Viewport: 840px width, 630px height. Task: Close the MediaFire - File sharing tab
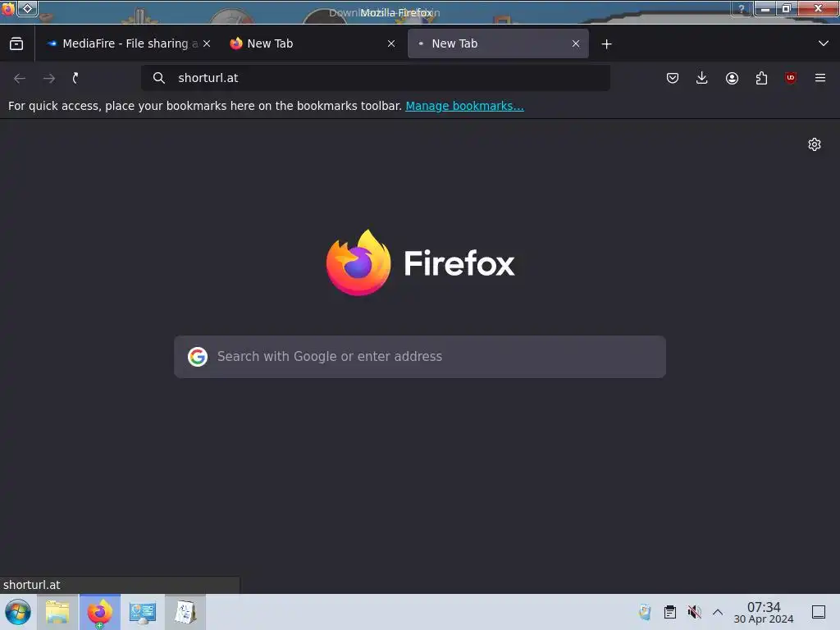click(207, 44)
